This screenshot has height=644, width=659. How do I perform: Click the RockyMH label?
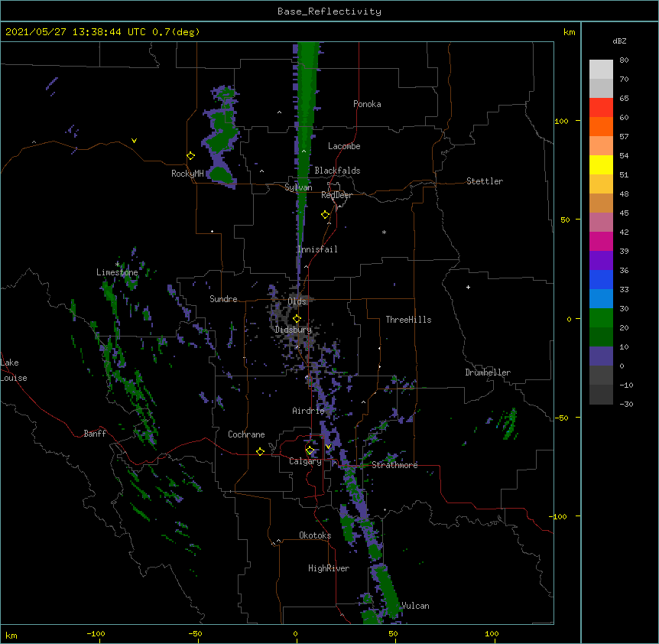(187, 174)
